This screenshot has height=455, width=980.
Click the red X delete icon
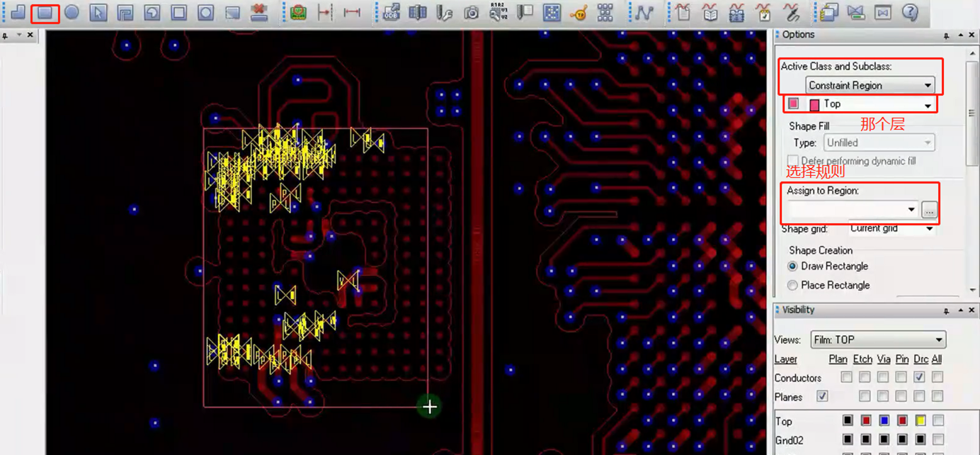[259, 13]
